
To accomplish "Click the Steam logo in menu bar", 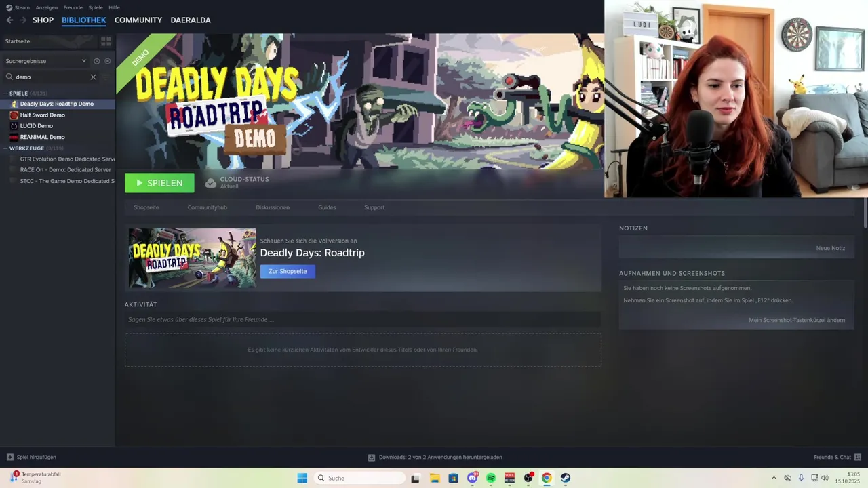I will tap(9, 7).
